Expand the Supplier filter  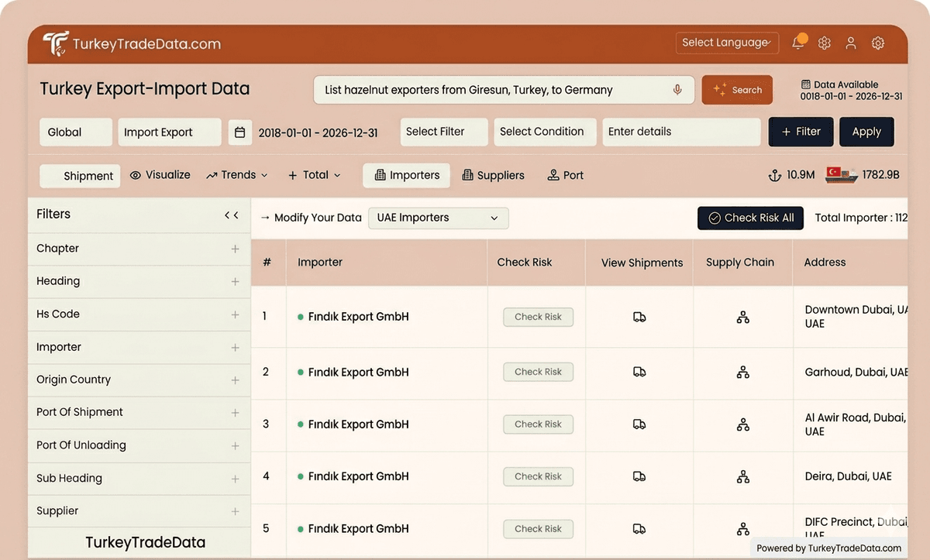click(235, 511)
